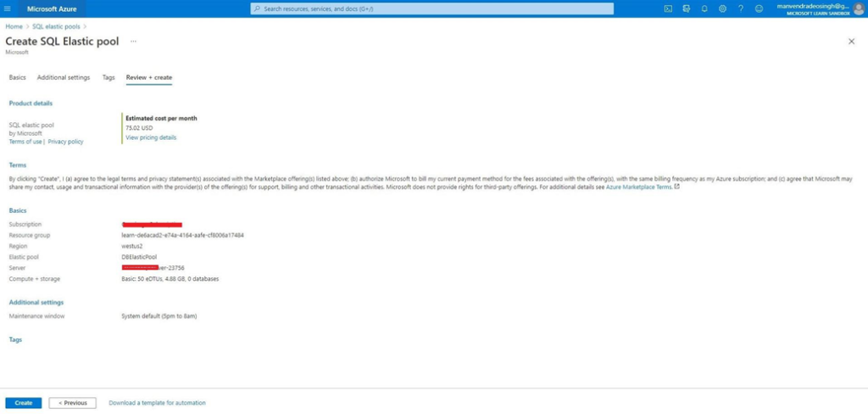868x414 pixels.
Task: Show notifications via the bell icon
Action: [x=704, y=8]
